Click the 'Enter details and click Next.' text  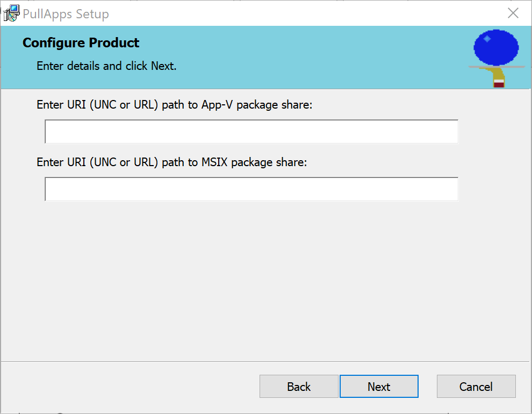[x=106, y=66]
